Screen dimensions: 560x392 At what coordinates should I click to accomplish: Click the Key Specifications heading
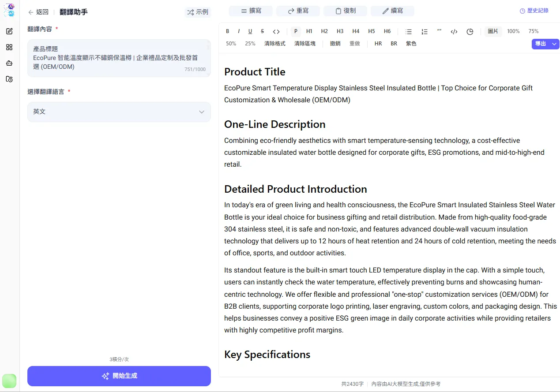coord(267,355)
